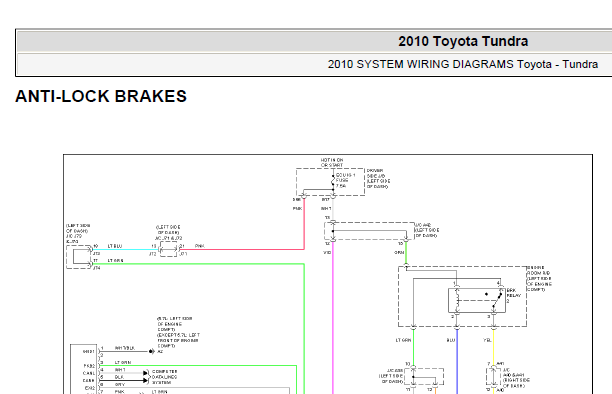Click the "PNK" label beside J71 pin 21
Image resolution: width=612 pixels, height=394 pixels.
coord(199,246)
